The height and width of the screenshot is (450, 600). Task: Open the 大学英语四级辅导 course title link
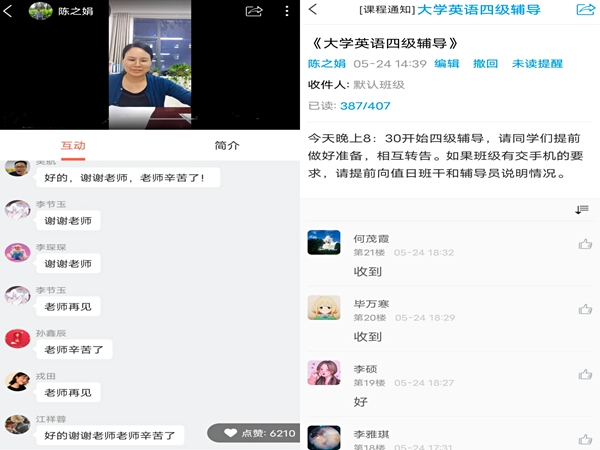point(479,10)
